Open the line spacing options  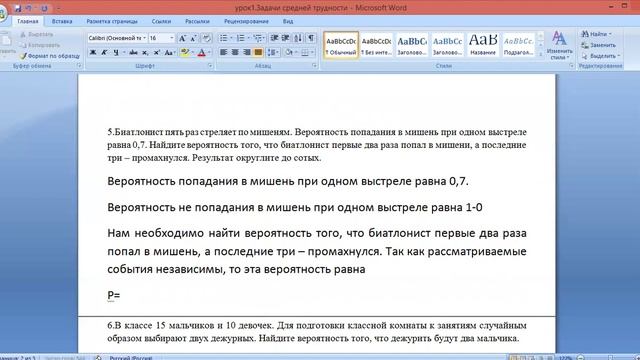point(273,53)
